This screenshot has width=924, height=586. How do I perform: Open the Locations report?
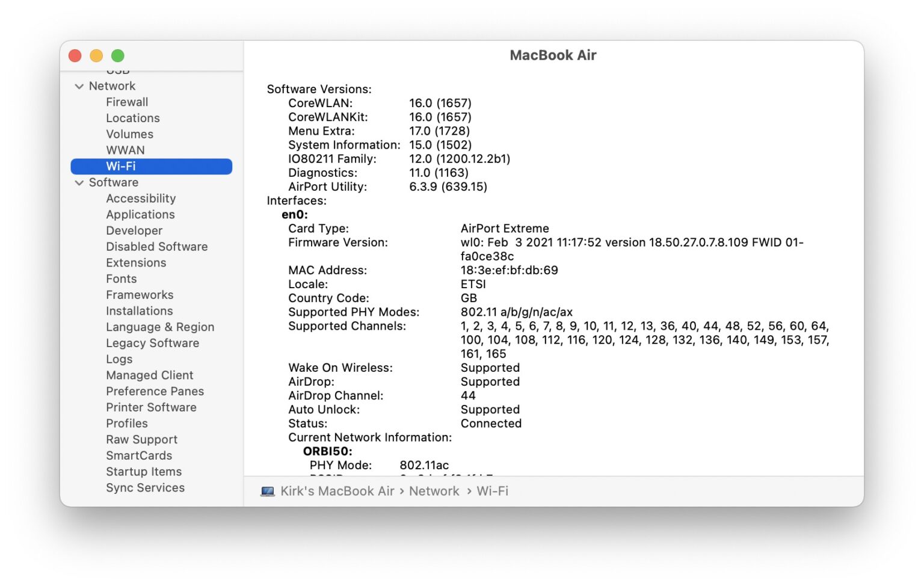(132, 118)
